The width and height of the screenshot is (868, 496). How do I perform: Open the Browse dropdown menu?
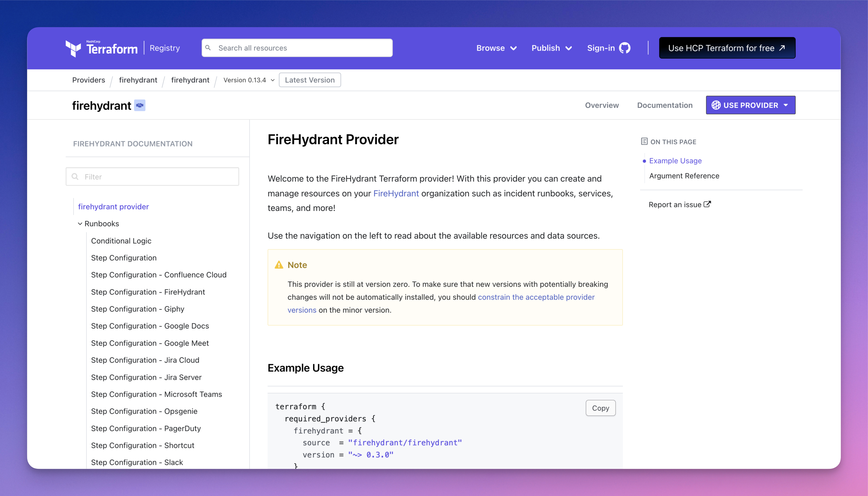[x=496, y=48]
